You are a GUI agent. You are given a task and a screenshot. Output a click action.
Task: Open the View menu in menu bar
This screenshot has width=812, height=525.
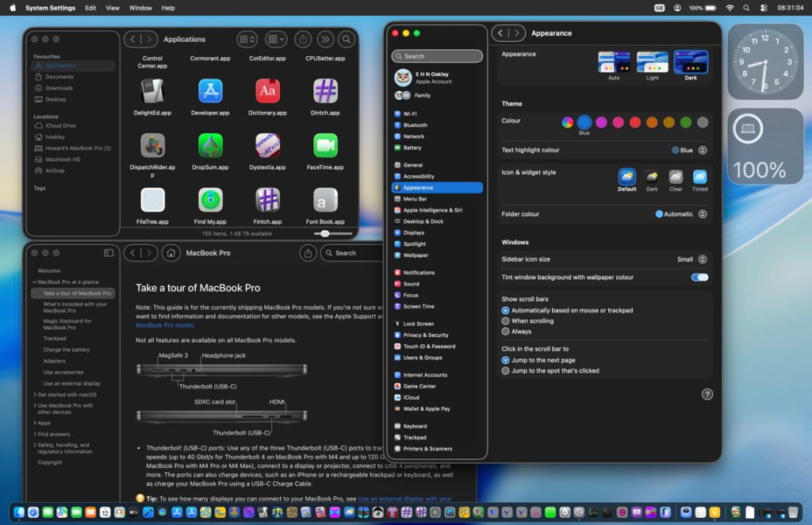click(113, 8)
